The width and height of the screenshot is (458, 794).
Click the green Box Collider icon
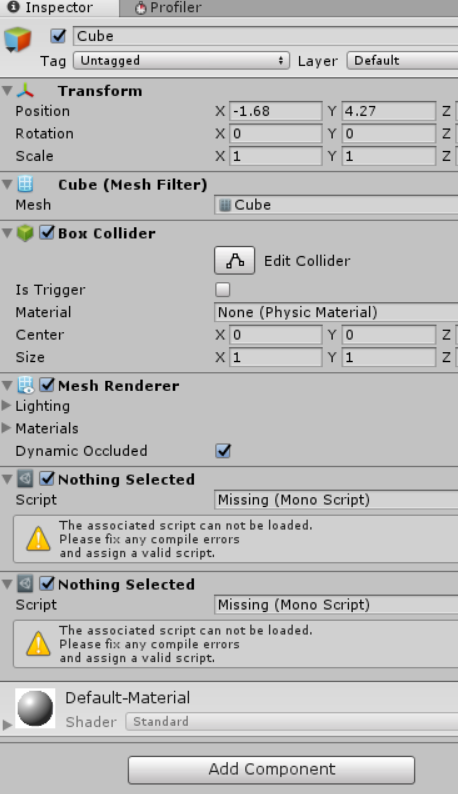coord(25,233)
